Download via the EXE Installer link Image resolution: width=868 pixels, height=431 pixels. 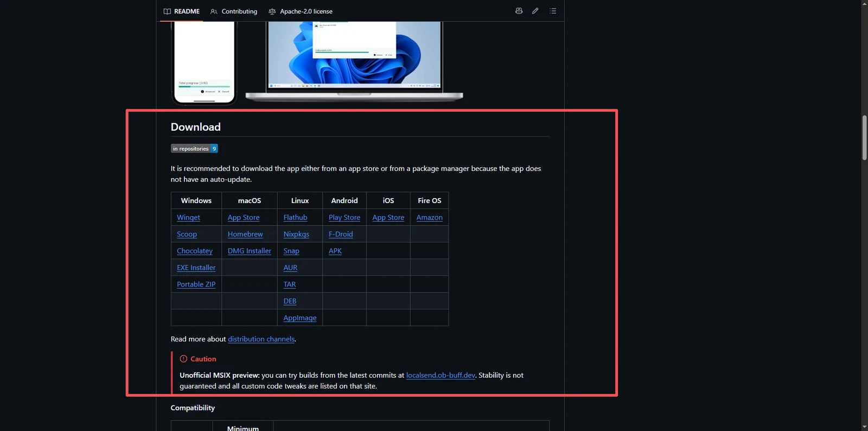click(196, 268)
